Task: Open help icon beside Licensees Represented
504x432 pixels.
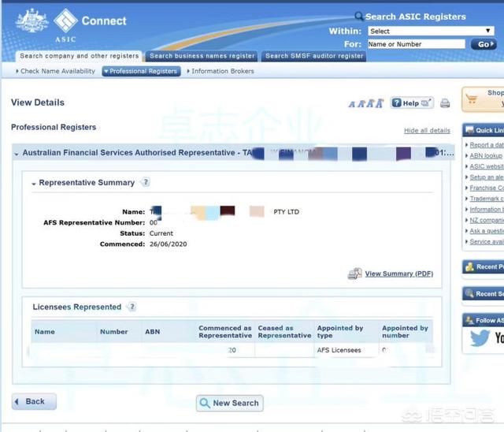Action: (x=132, y=307)
